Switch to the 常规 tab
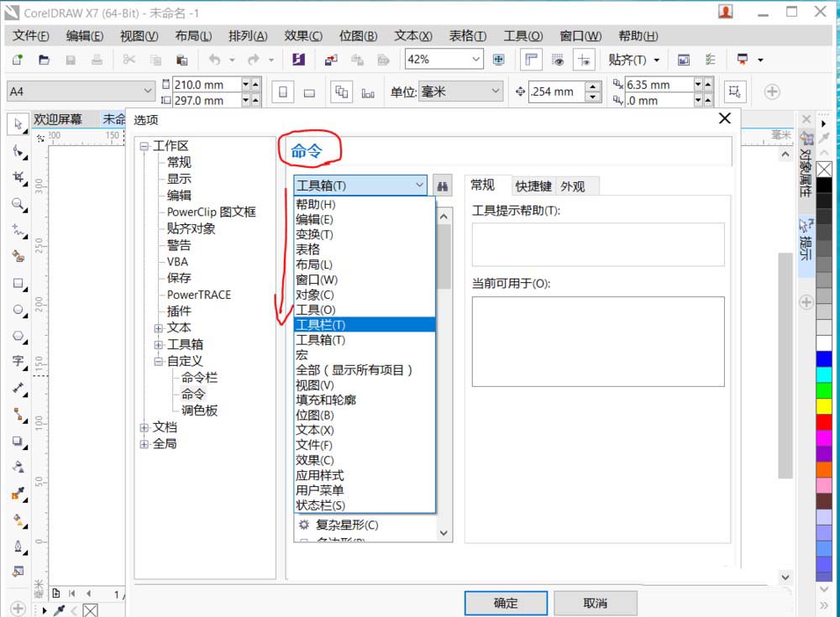 coord(483,185)
